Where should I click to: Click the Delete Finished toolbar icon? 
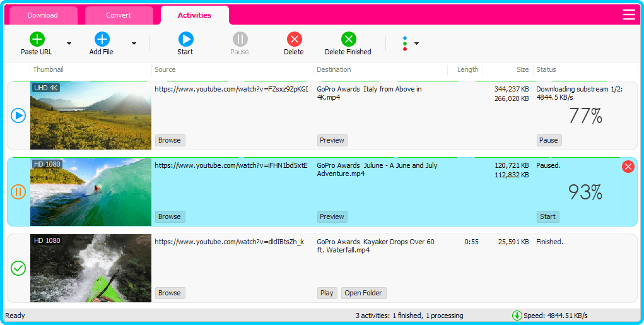click(349, 39)
